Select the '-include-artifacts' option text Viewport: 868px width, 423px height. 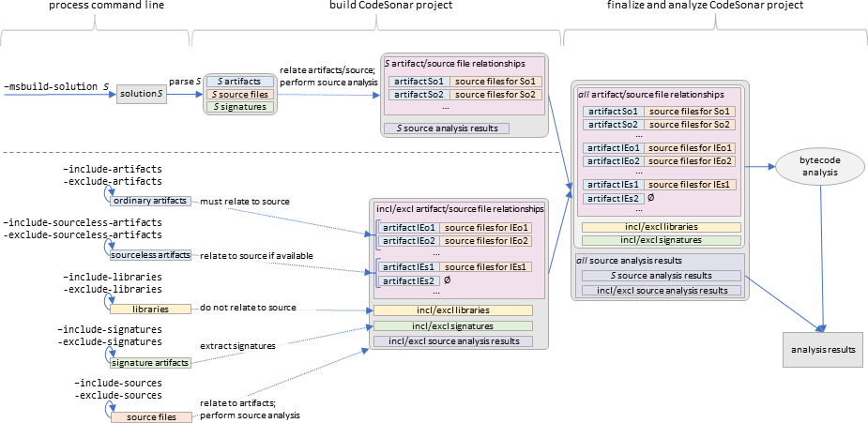113,169
